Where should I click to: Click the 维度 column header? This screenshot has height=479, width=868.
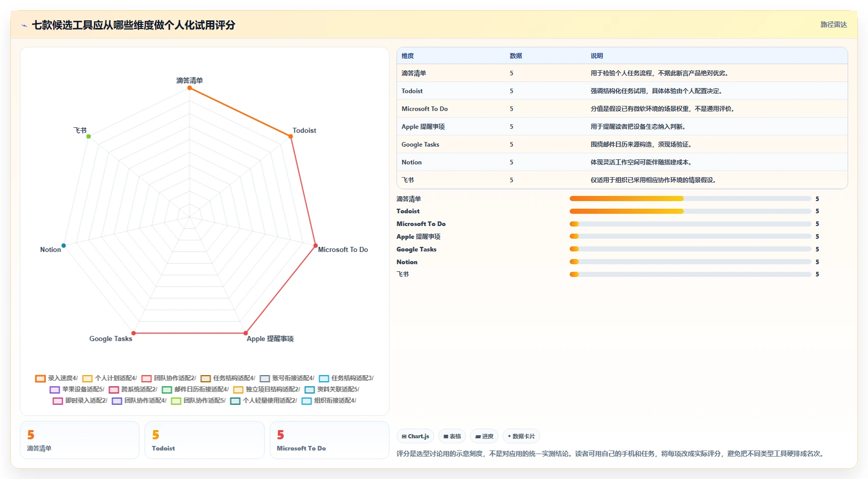point(408,56)
